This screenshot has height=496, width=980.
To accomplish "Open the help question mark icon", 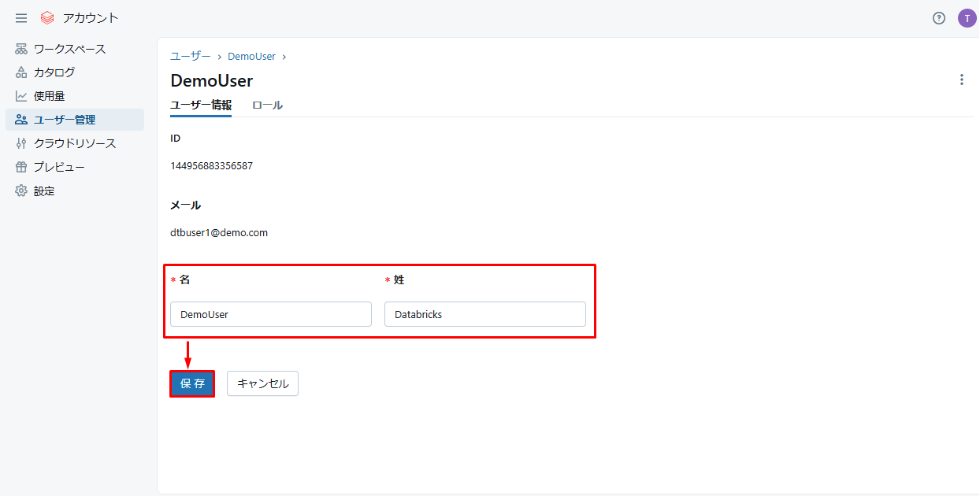I will (939, 18).
